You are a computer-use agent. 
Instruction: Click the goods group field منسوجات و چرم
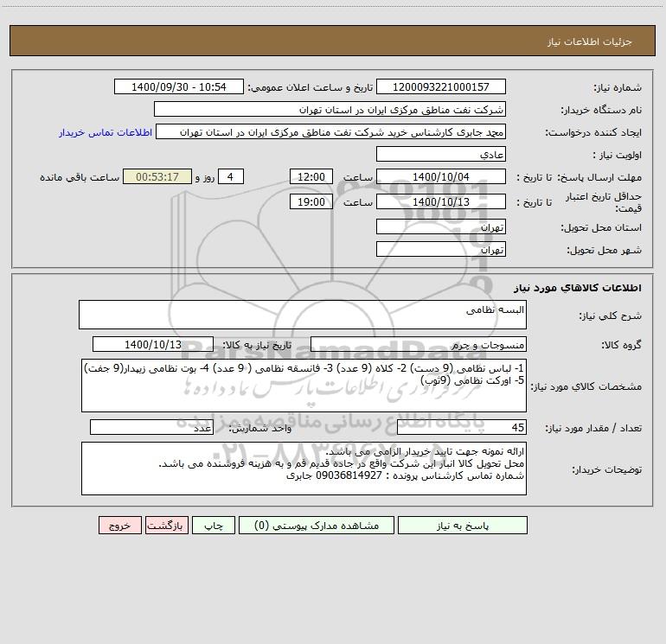[419, 344]
